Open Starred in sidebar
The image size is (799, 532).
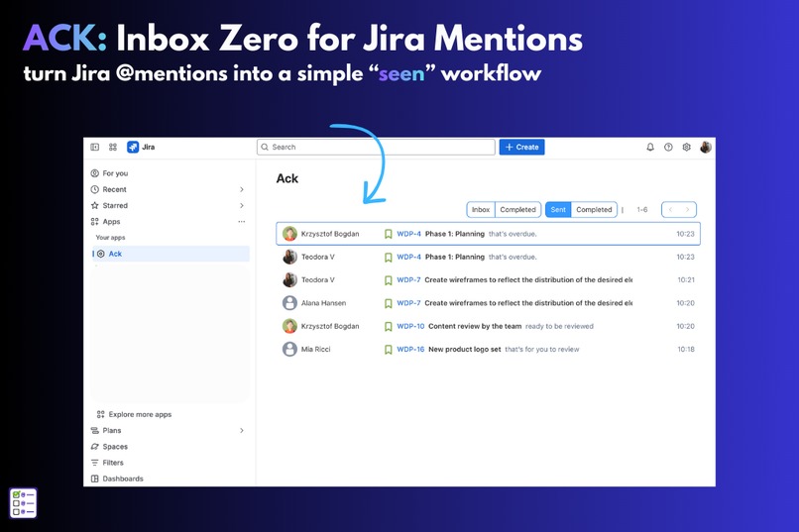tap(170, 206)
